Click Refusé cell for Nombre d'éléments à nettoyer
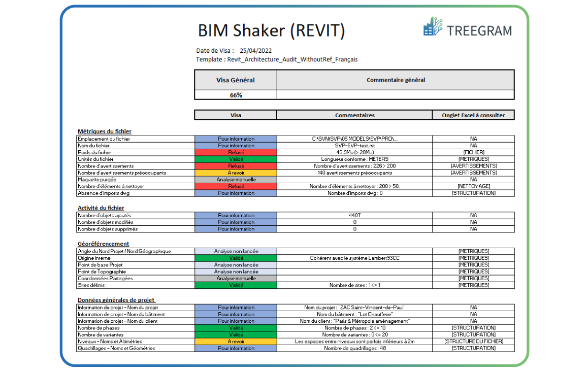This screenshot has height=371, width=588. [x=236, y=186]
